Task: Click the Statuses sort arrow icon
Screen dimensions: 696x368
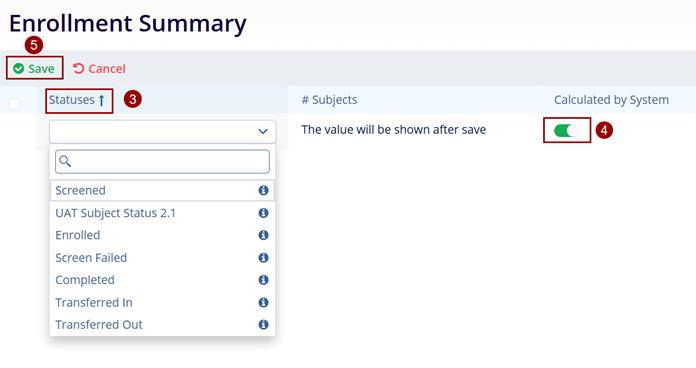Action: point(102,100)
